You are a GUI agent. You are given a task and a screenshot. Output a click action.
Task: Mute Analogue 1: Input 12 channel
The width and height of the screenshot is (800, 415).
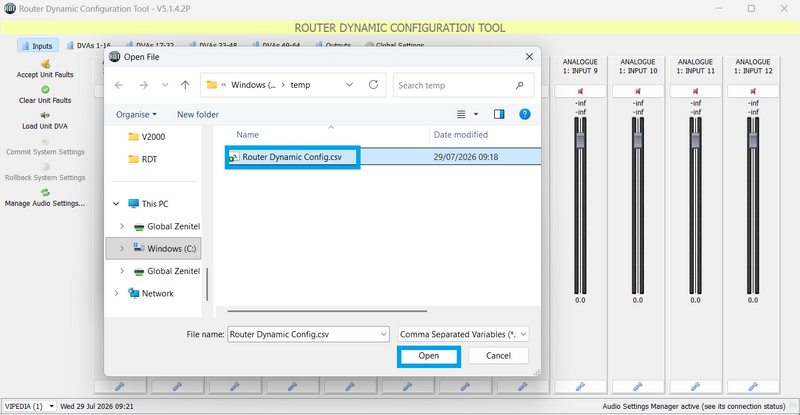pos(753,91)
